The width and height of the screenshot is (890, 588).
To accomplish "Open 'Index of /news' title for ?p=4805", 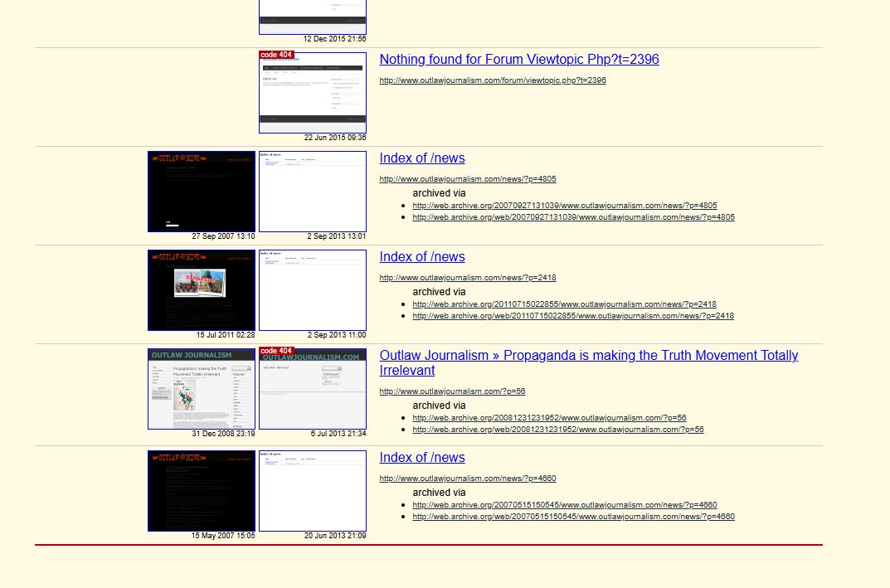I will (x=421, y=158).
